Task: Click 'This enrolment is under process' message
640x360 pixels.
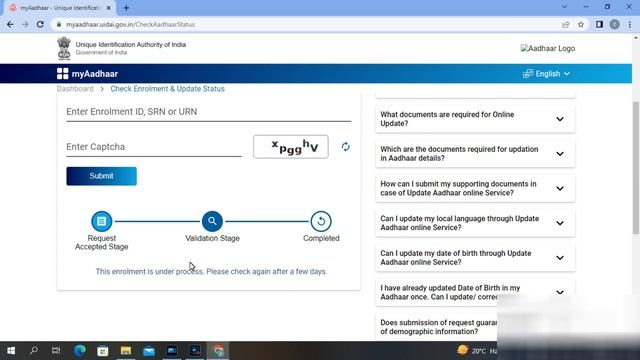Action: coord(211,272)
